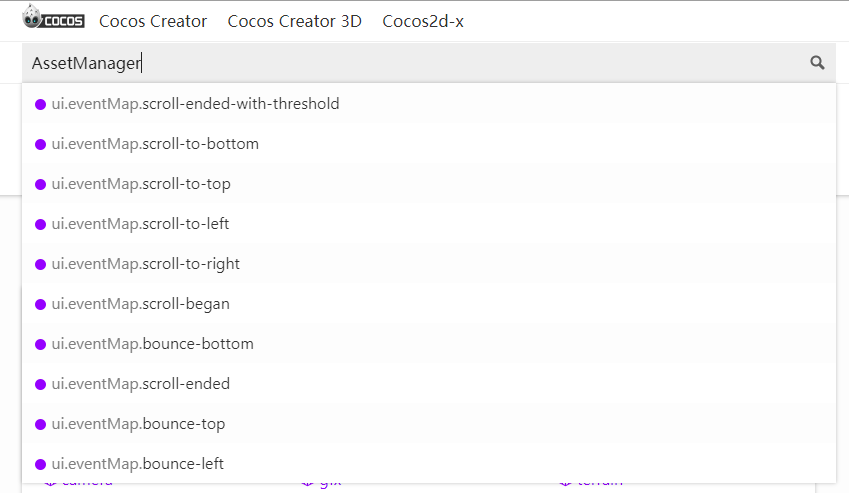Image resolution: width=849 pixels, height=493 pixels.
Task: Open ui.eventMap.bounce-left suggestion
Action: point(138,464)
